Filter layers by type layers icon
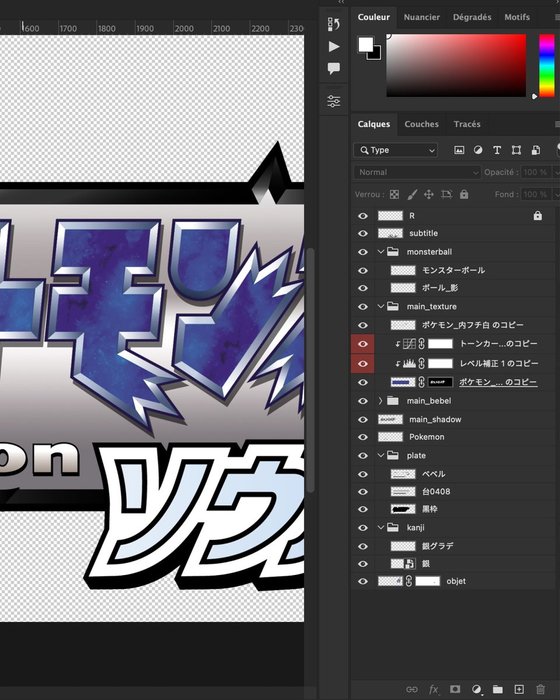Image resolution: width=560 pixels, height=700 pixels. pos(497,150)
